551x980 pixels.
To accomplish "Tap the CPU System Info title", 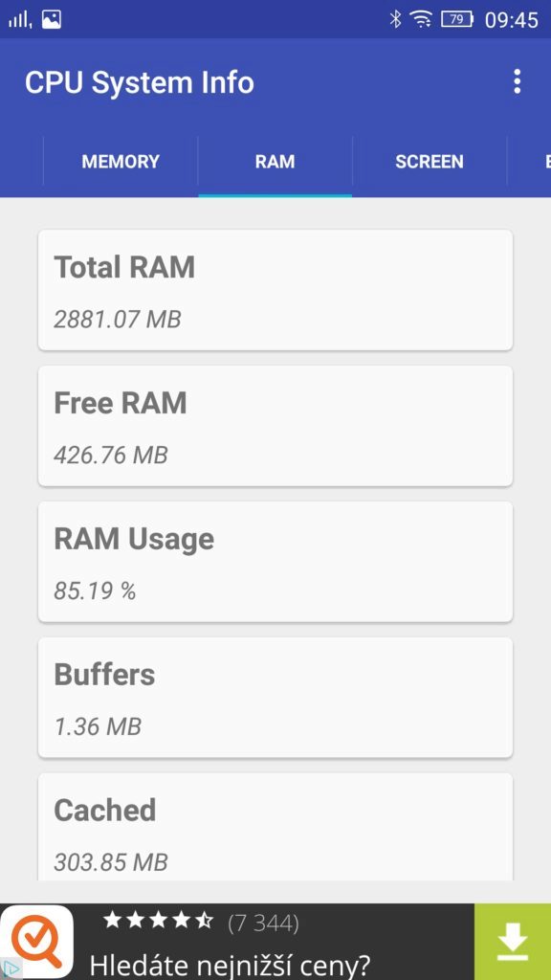I will tap(140, 82).
